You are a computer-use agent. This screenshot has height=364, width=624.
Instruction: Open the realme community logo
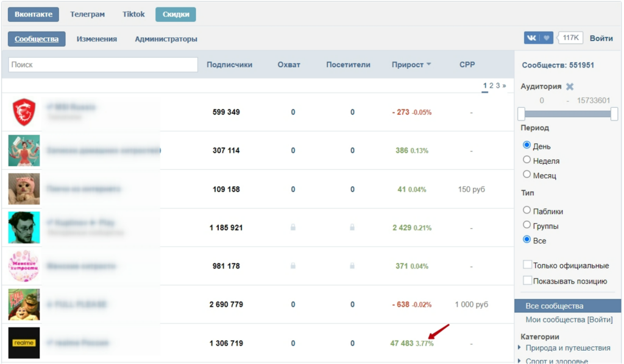tap(24, 343)
